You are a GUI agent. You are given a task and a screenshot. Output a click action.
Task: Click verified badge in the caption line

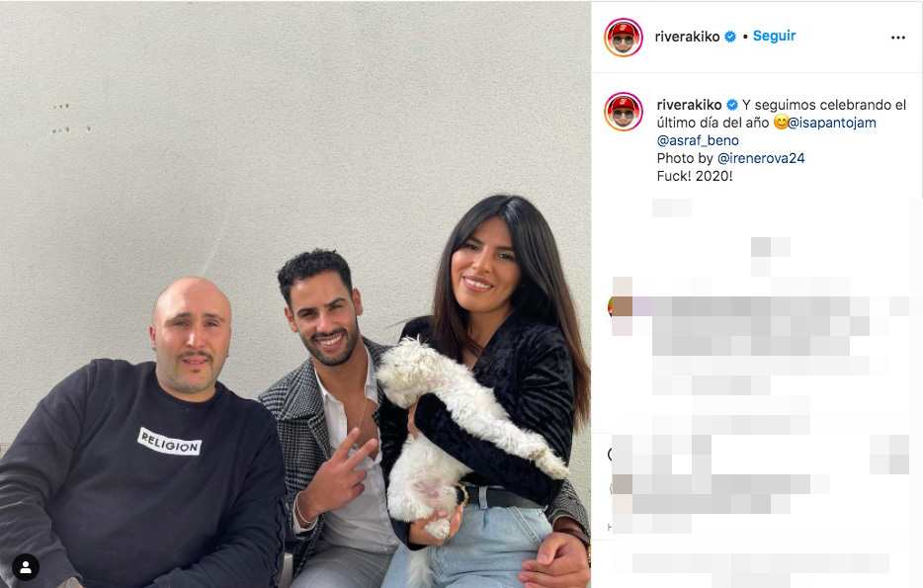731,105
